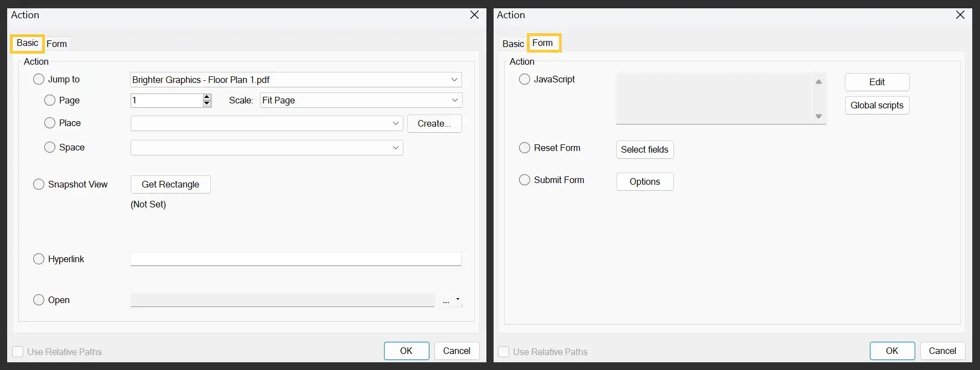
Task: Select the Page radio option
Action: coord(50,100)
